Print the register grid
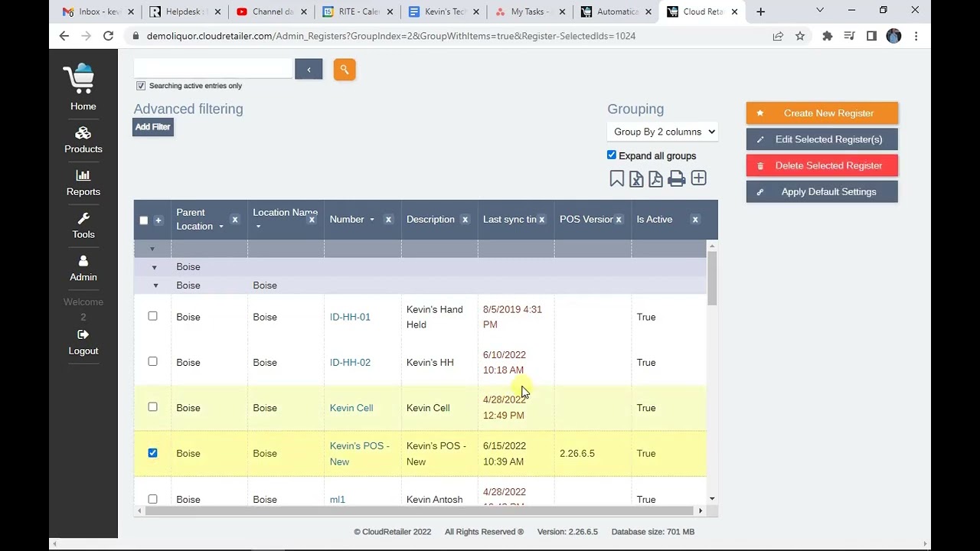The width and height of the screenshot is (980, 551). tap(676, 179)
